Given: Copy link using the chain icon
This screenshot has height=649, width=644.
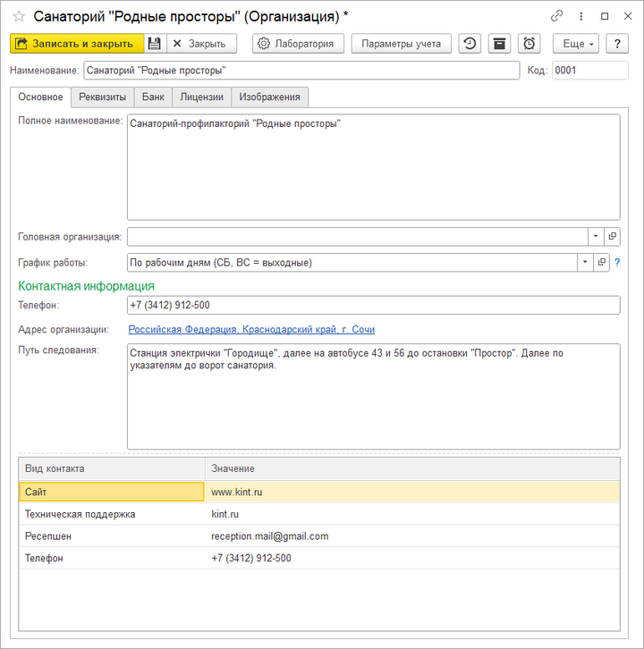Looking at the screenshot, I should [x=556, y=16].
